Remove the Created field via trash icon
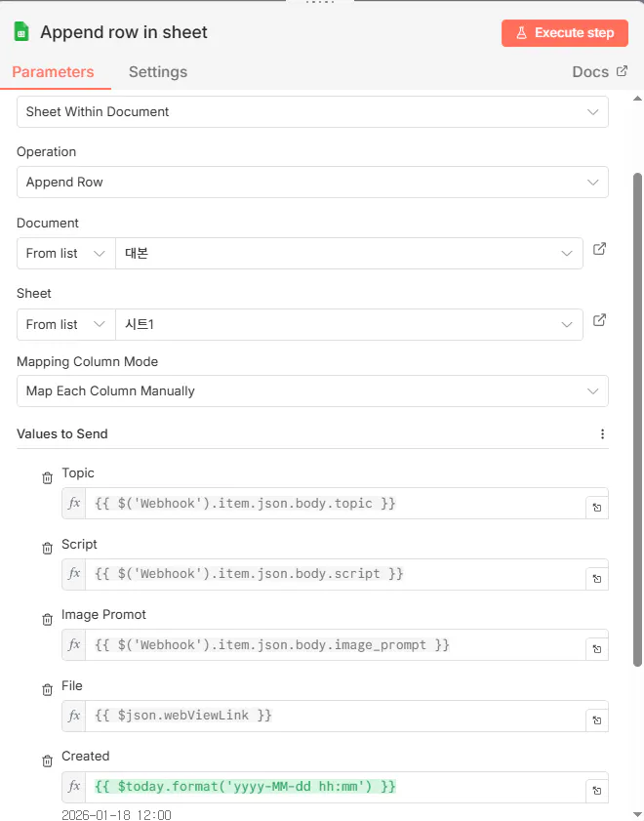Screen dimensions: 644x821 tap(47, 761)
